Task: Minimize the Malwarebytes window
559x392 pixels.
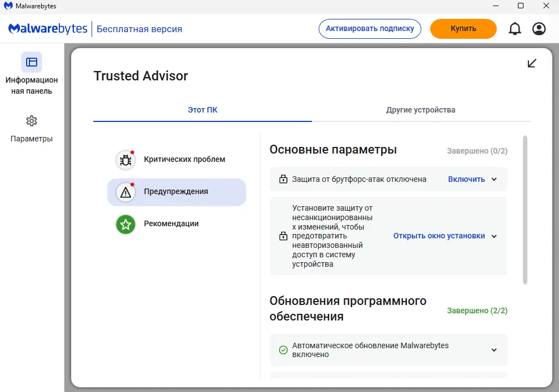Action: (496, 6)
